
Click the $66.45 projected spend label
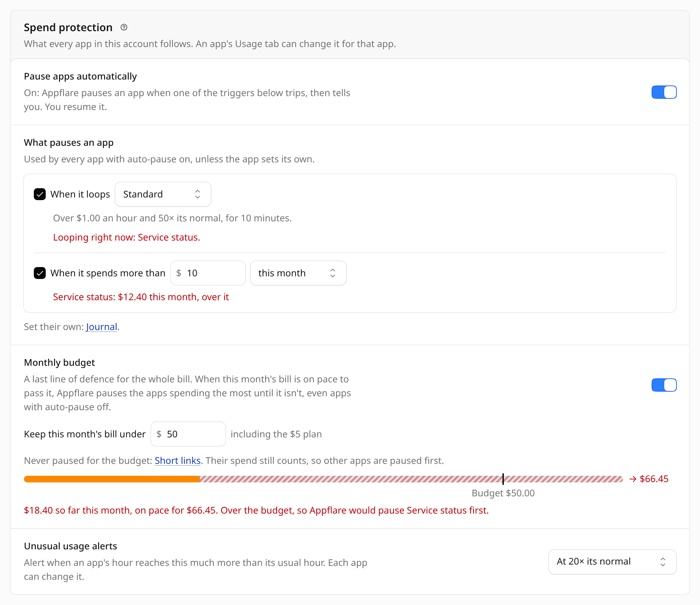click(x=649, y=479)
